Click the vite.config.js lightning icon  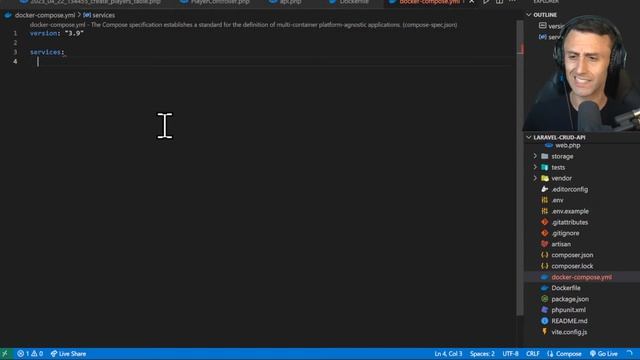544,332
